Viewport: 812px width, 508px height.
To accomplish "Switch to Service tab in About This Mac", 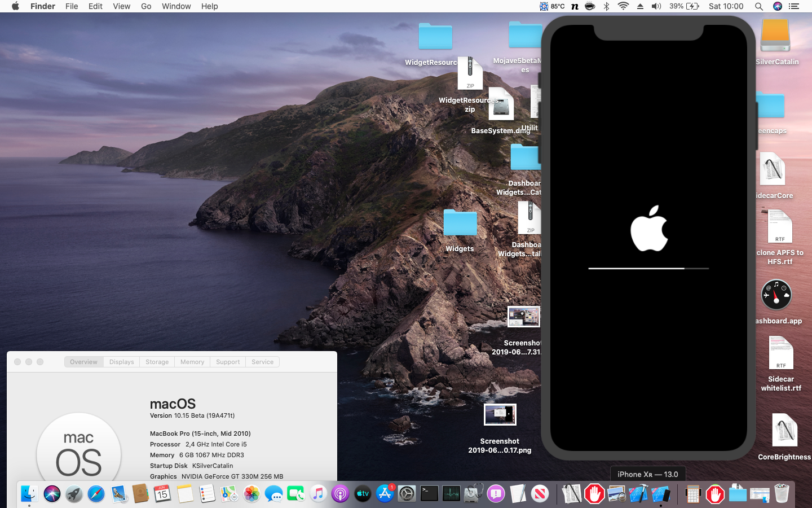I will (262, 362).
